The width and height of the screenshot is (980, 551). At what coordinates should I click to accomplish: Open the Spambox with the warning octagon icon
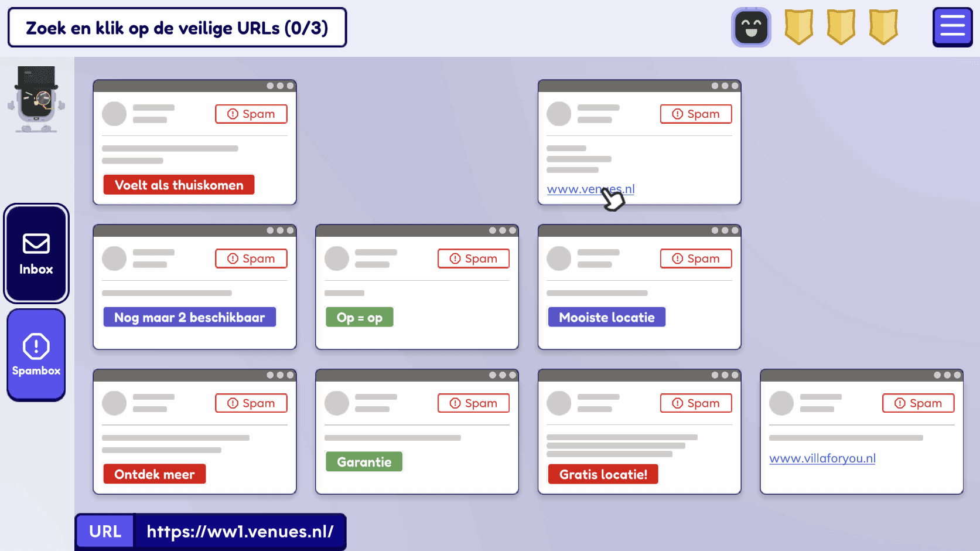point(35,354)
